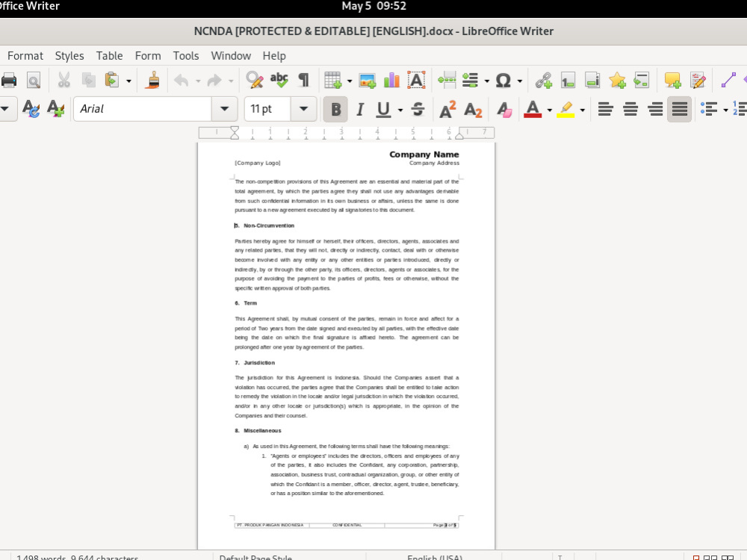Open the Window menu
This screenshot has height=560, width=747.
coord(231,56)
